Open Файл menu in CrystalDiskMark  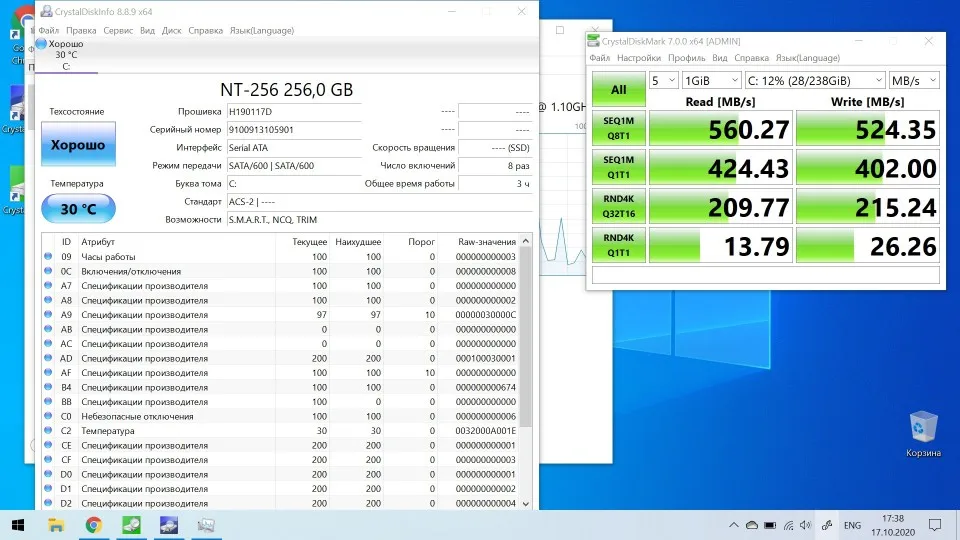599,58
